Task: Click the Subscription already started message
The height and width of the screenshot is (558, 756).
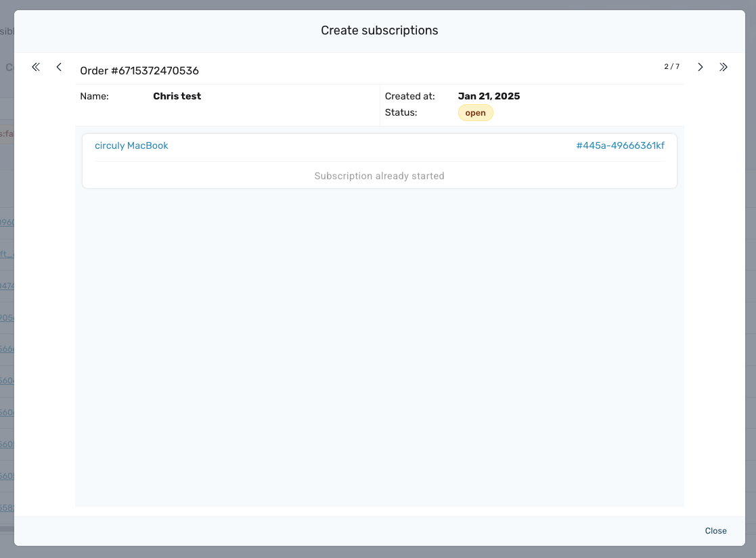Action: (380, 176)
